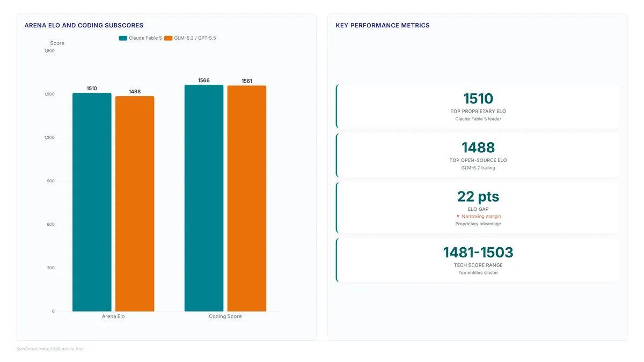Click the 'Coding Score' x-axis label
The height and width of the screenshot is (362, 644).
(225, 316)
